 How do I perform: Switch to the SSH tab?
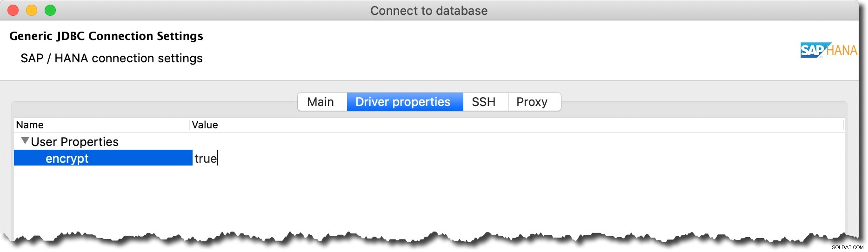pyautogui.click(x=484, y=102)
